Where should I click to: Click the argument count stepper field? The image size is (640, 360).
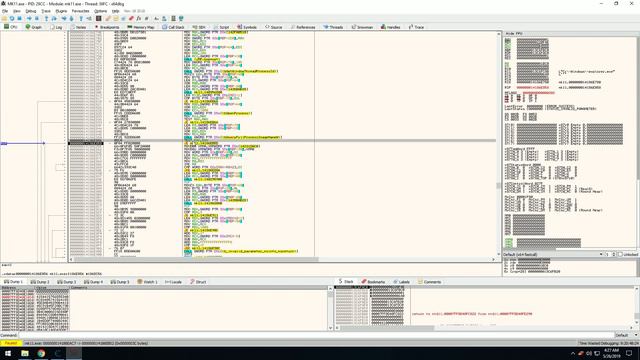click(610, 254)
